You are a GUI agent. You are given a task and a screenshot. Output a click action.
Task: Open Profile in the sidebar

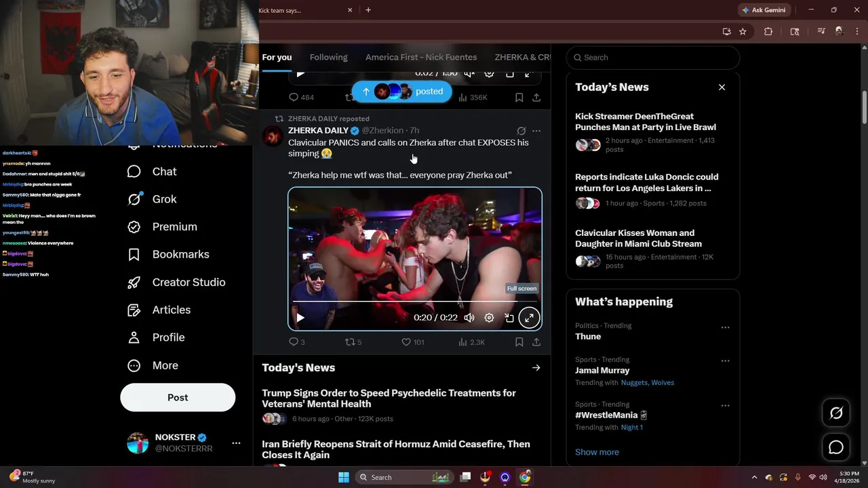(x=156, y=338)
